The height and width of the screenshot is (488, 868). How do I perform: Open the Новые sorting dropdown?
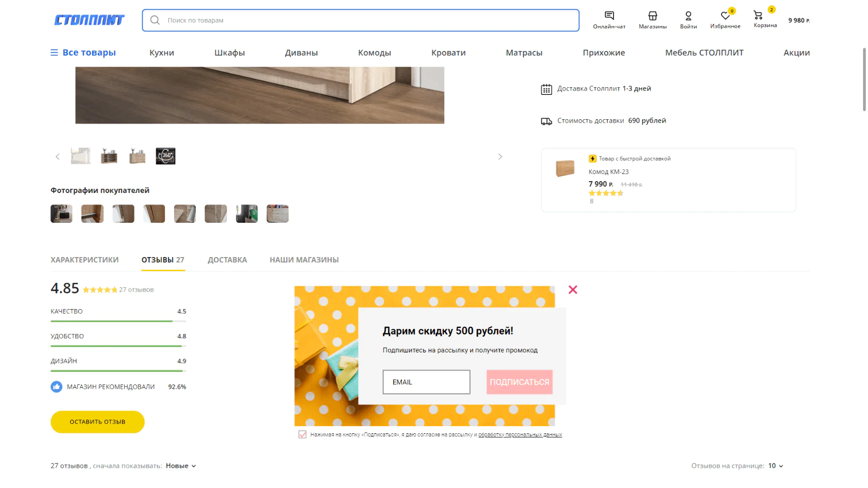pyautogui.click(x=181, y=466)
